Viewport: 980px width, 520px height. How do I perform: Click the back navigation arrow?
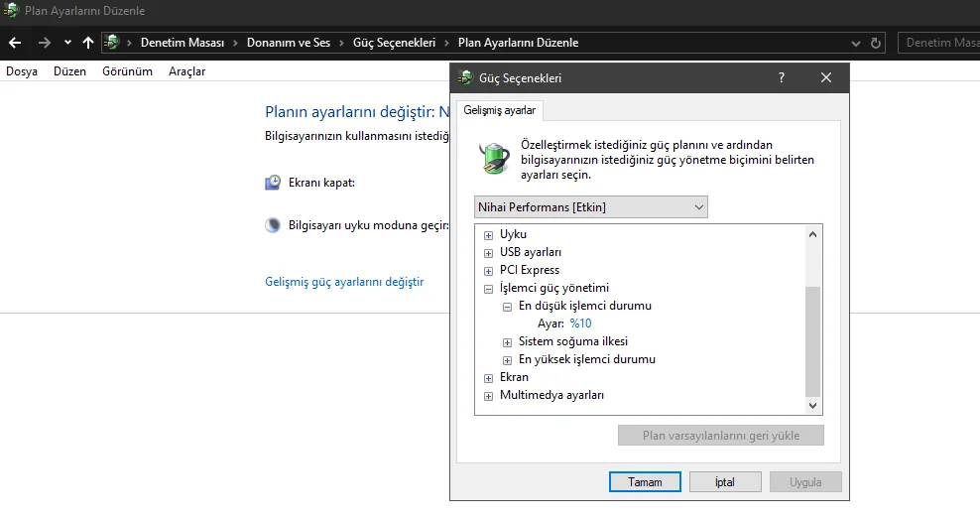coord(15,43)
